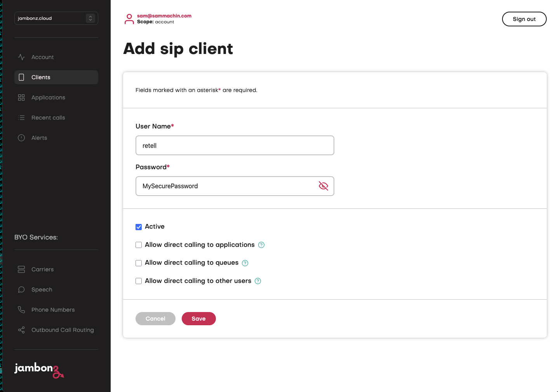
Task: Go to Phone Numbers in the sidebar
Action: (53, 310)
